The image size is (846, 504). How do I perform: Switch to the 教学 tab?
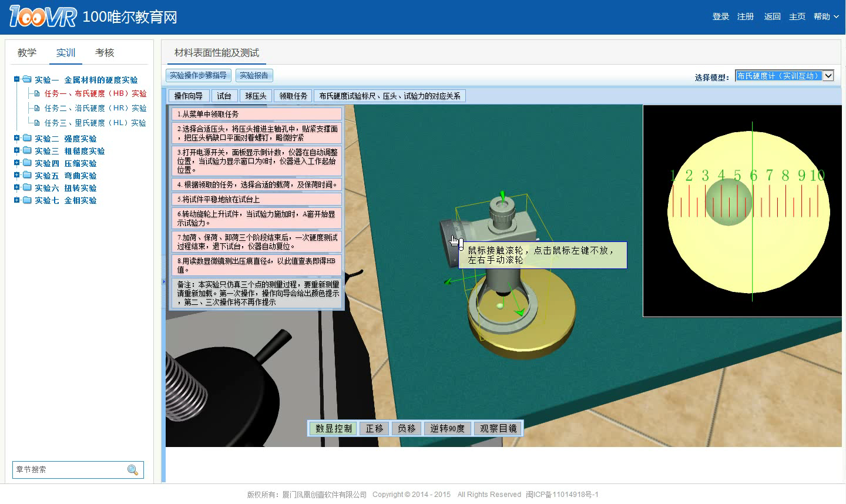click(27, 53)
